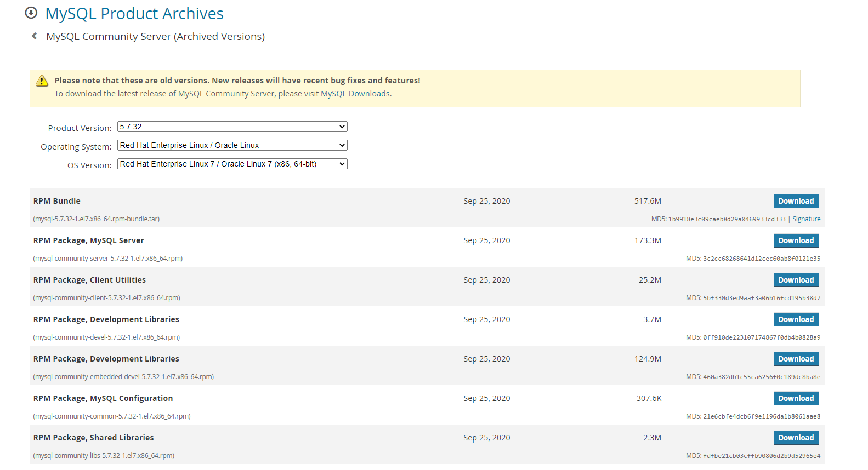Viewport: 868px width, 470px height.
Task: Download the 3.7M Development Libraries package
Action: 796,319
